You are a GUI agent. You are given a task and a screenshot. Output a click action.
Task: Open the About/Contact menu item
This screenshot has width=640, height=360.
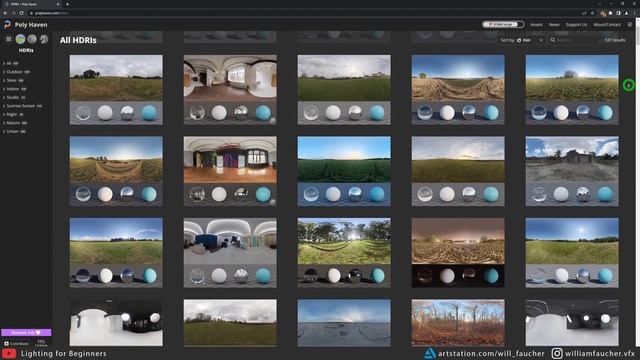(x=607, y=24)
